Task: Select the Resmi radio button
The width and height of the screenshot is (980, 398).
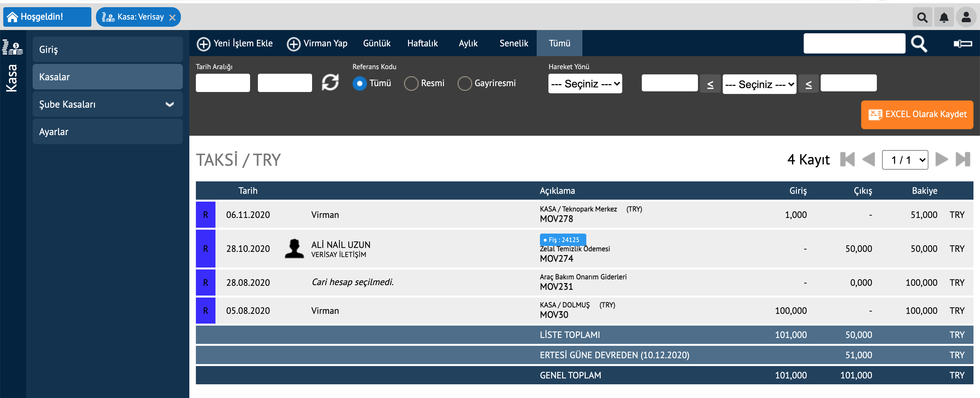Action: coord(411,83)
